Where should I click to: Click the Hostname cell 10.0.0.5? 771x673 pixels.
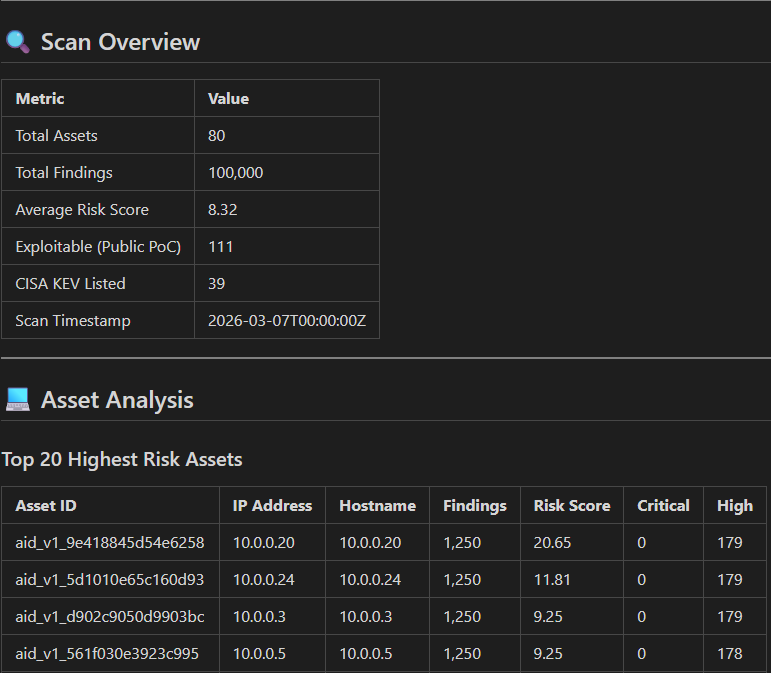[366, 653]
